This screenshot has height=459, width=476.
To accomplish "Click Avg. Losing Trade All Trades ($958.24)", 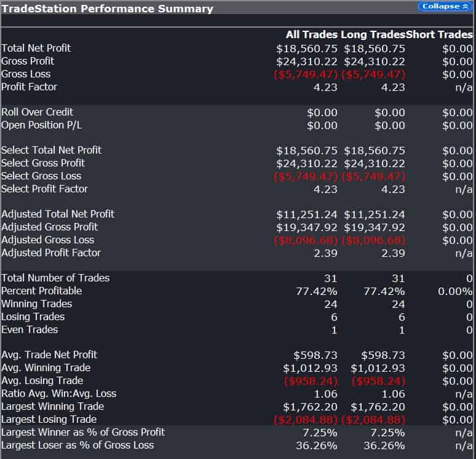I will (x=311, y=382).
